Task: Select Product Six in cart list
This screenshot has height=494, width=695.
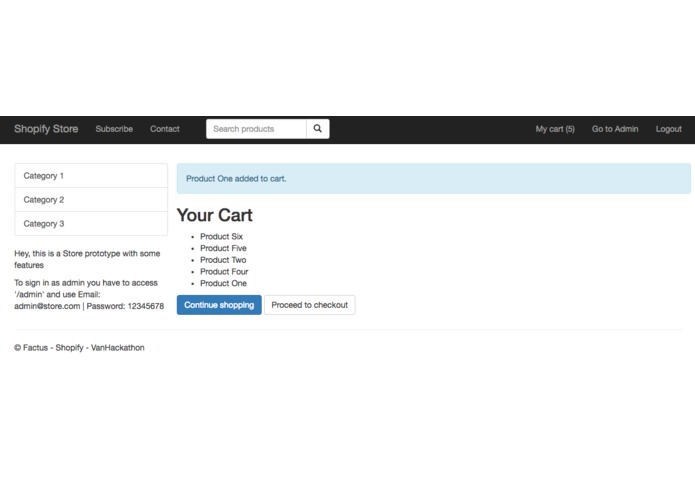Action: point(222,237)
